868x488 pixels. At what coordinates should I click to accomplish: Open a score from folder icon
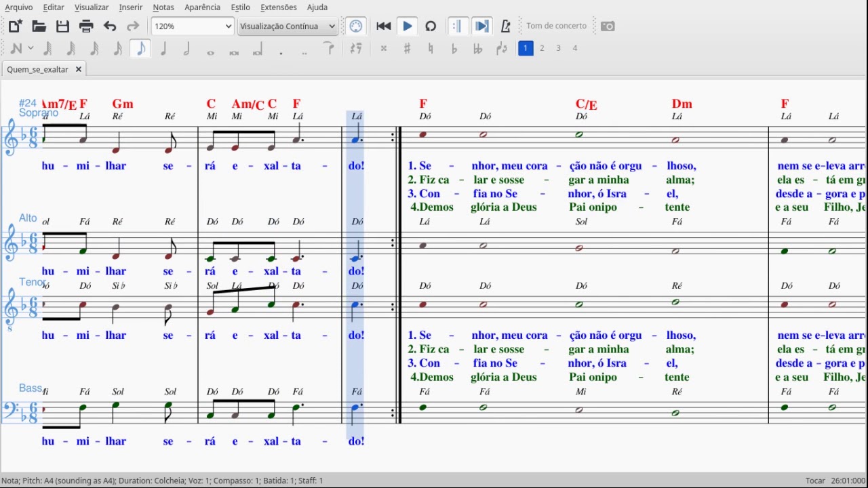point(39,26)
